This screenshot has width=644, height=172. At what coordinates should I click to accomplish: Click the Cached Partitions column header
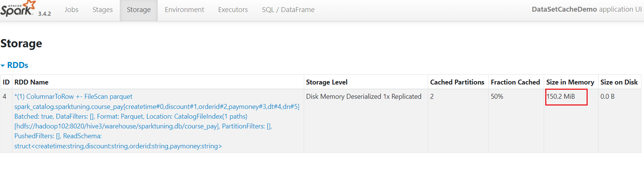click(457, 82)
